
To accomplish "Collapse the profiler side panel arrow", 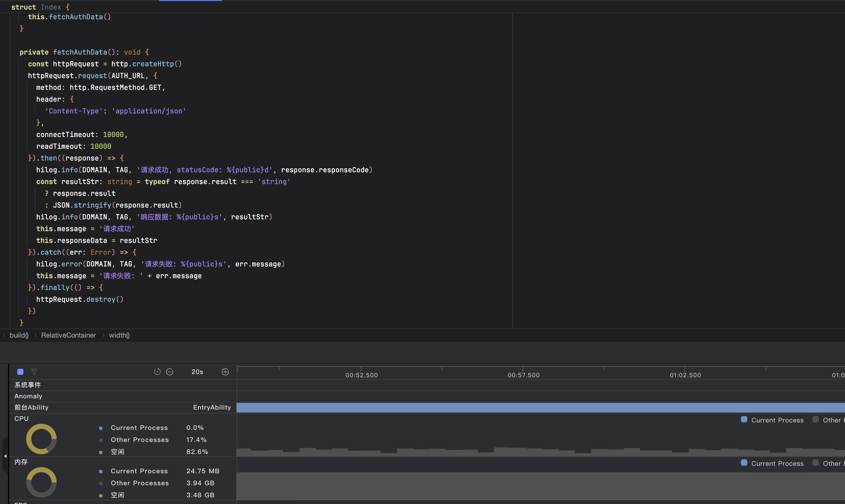I will 5,456.
